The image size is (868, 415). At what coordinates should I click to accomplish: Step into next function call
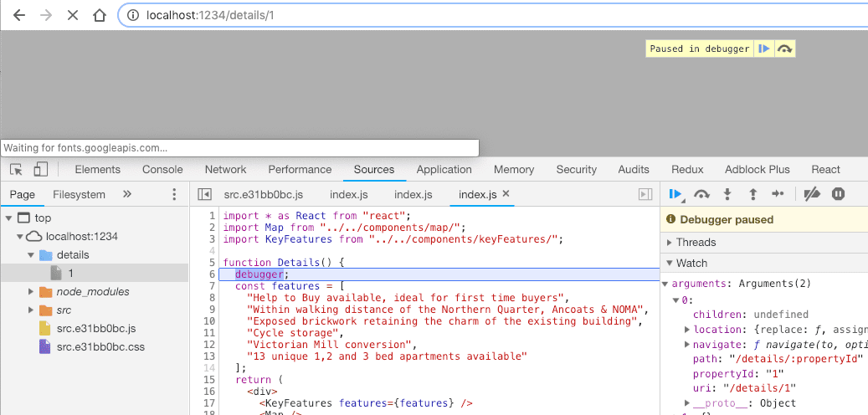click(727, 193)
